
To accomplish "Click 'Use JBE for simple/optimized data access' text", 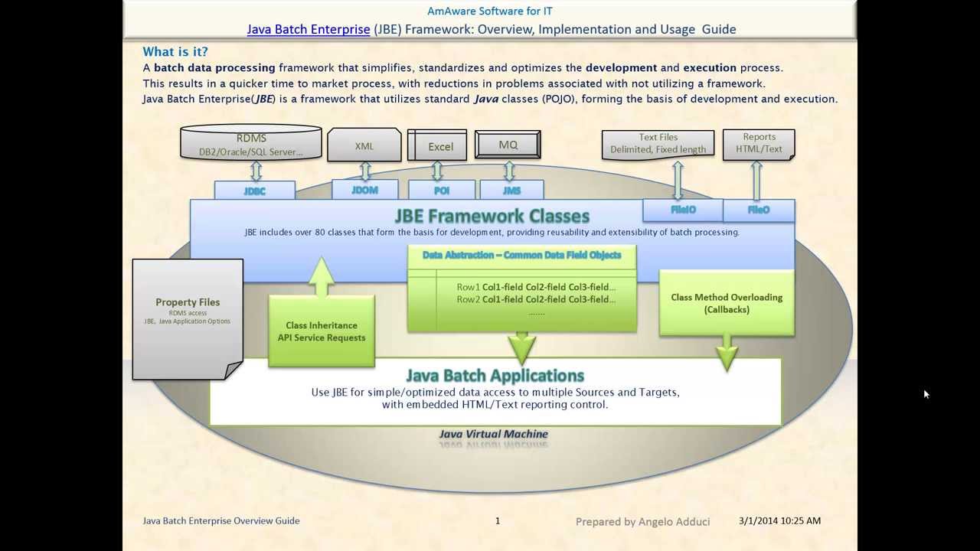I will [x=495, y=392].
